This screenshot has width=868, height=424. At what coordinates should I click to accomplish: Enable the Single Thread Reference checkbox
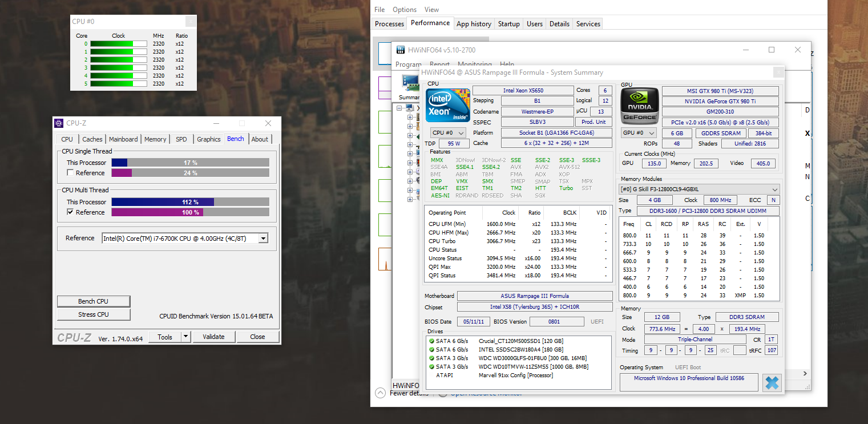pos(70,173)
